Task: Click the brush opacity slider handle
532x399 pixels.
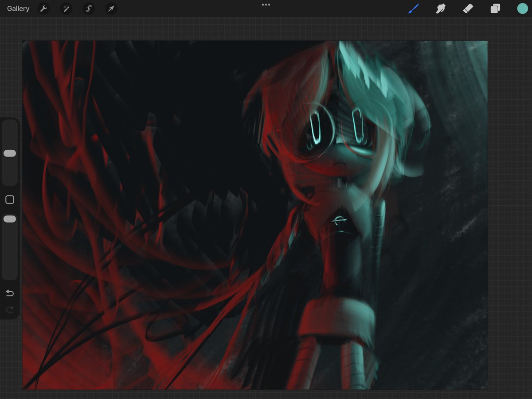Action: [10, 219]
